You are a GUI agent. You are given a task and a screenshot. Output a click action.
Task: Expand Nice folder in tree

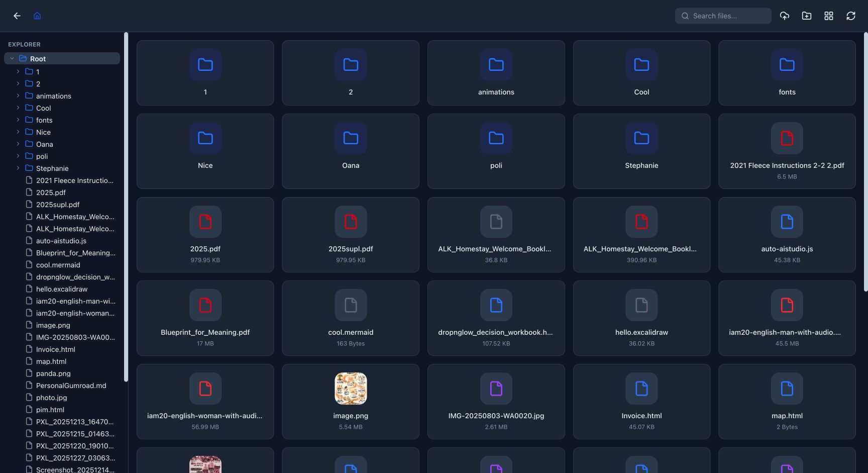pos(18,132)
